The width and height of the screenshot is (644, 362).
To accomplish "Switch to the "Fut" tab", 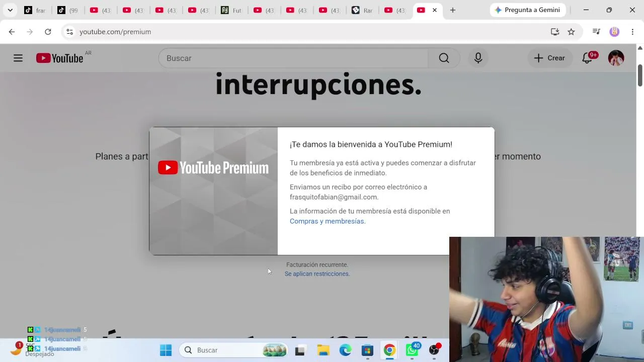I will point(231,10).
